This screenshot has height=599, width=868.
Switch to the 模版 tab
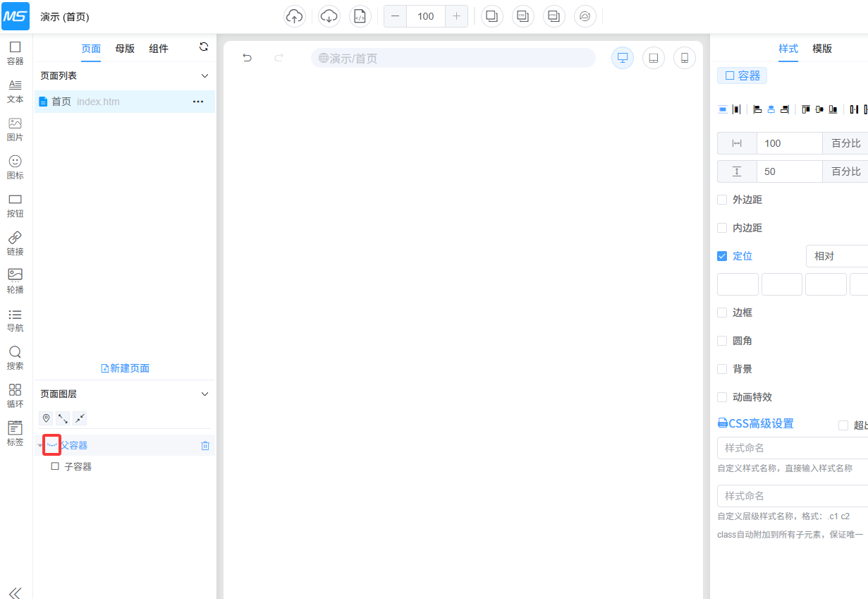pos(822,49)
